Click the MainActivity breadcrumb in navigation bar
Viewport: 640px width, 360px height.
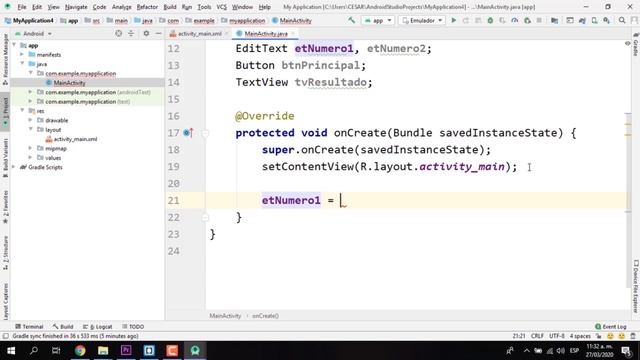(291, 20)
